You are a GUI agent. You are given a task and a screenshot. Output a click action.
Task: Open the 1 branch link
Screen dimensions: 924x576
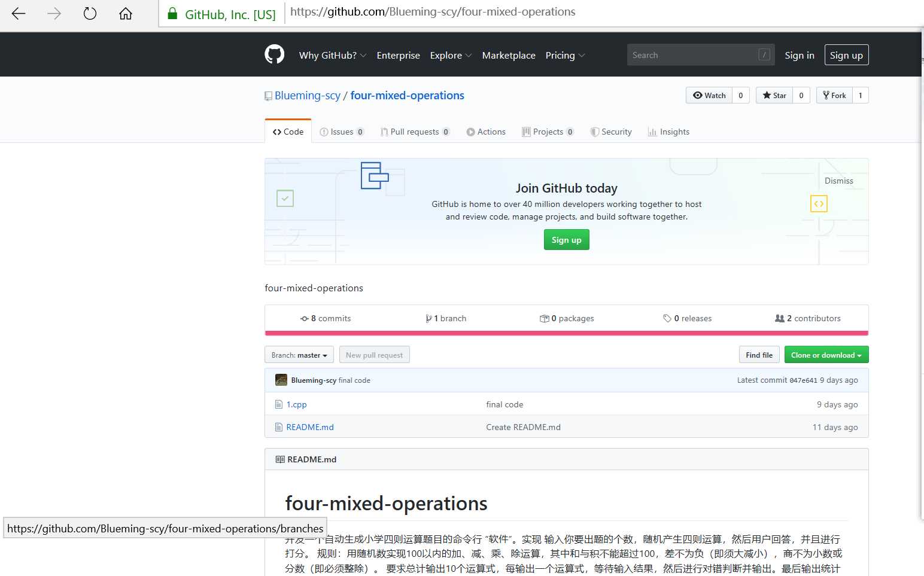446,318
